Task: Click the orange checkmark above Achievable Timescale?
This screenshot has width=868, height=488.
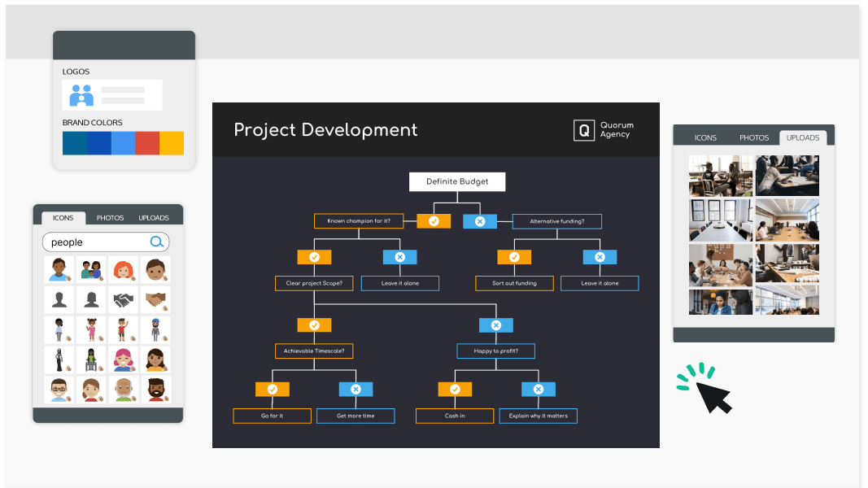Action: click(315, 325)
